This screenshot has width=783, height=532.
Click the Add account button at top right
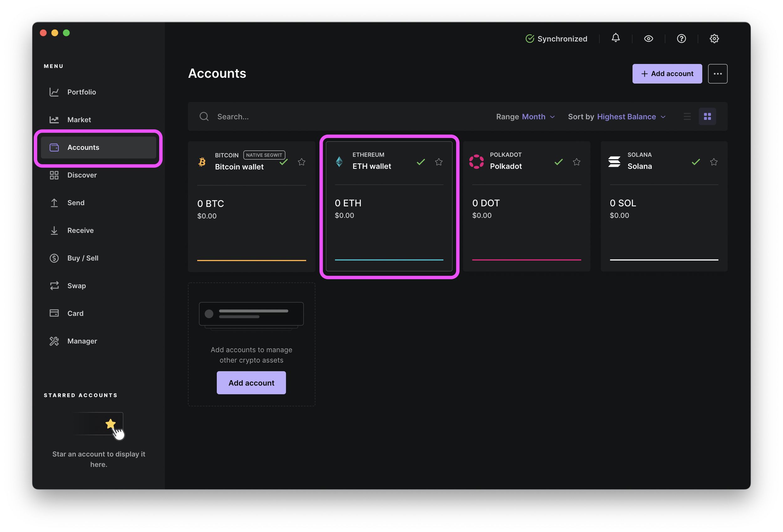click(x=667, y=74)
